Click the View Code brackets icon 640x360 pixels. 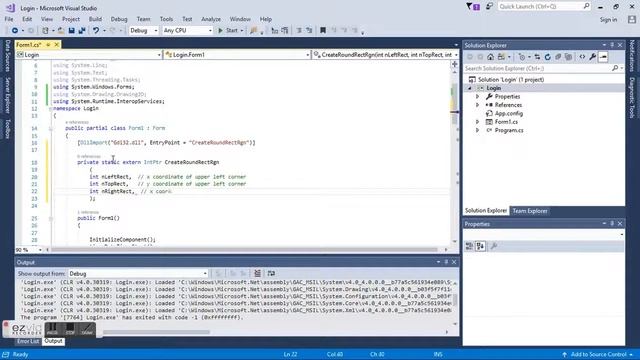click(x=582, y=57)
